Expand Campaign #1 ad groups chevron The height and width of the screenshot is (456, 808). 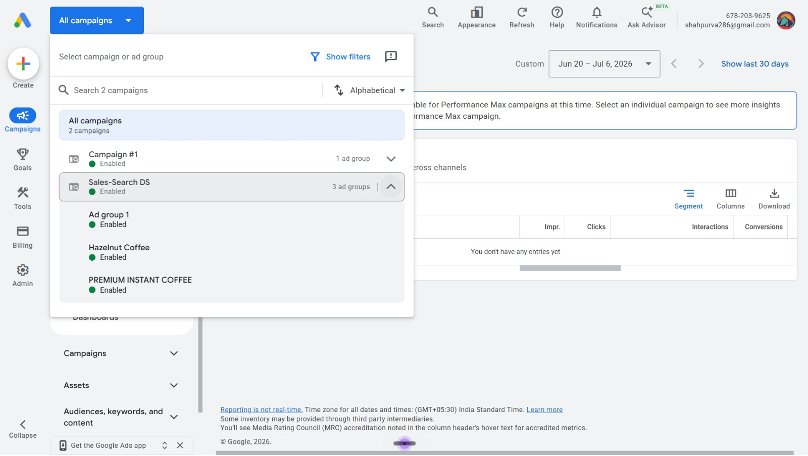(x=391, y=159)
